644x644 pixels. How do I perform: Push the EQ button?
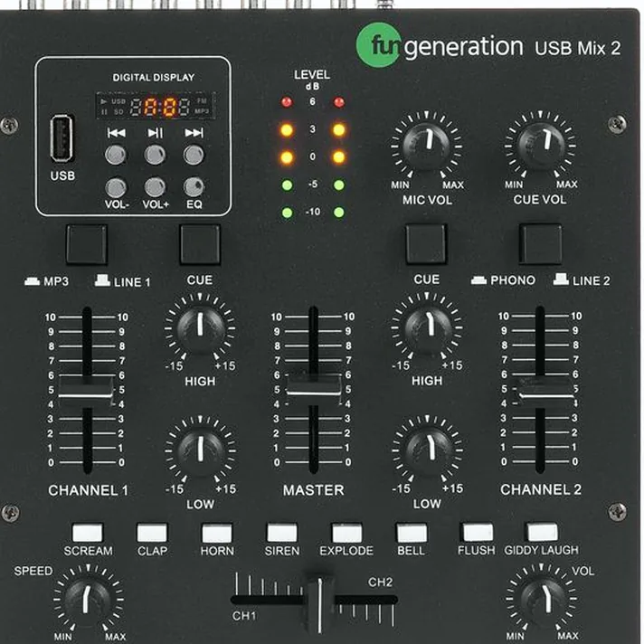194,187
